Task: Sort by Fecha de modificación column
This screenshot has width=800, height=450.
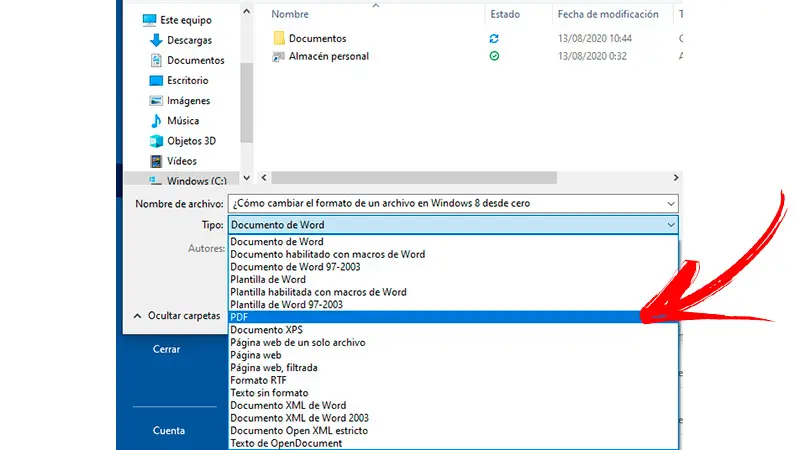Action: (x=608, y=14)
